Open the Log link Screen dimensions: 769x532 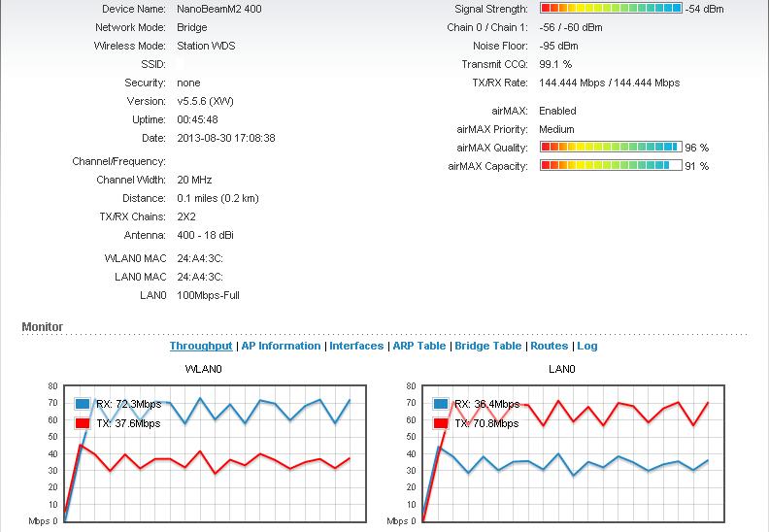pyautogui.click(x=587, y=347)
